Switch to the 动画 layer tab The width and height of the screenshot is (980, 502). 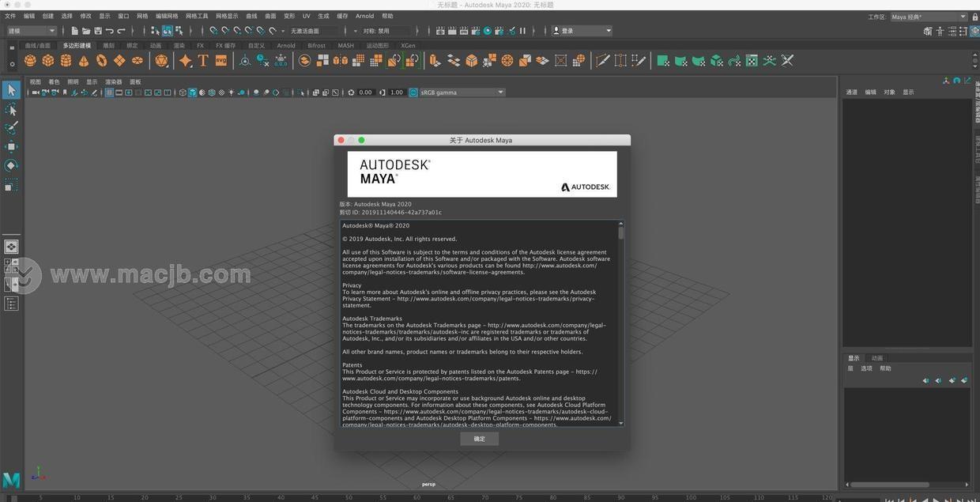pyautogui.click(x=877, y=358)
